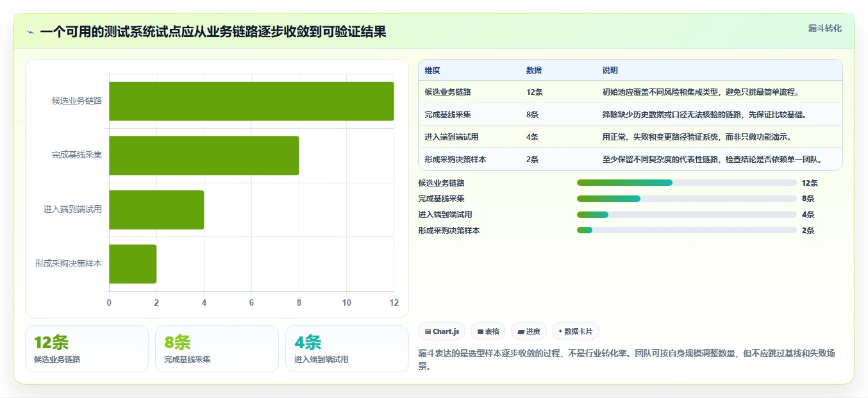
Task: Click the 4条 value in the table
Action: [533, 137]
